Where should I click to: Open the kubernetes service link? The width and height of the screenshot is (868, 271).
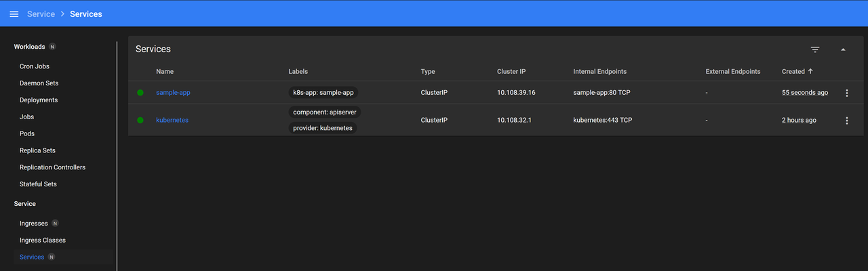point(172,121)
